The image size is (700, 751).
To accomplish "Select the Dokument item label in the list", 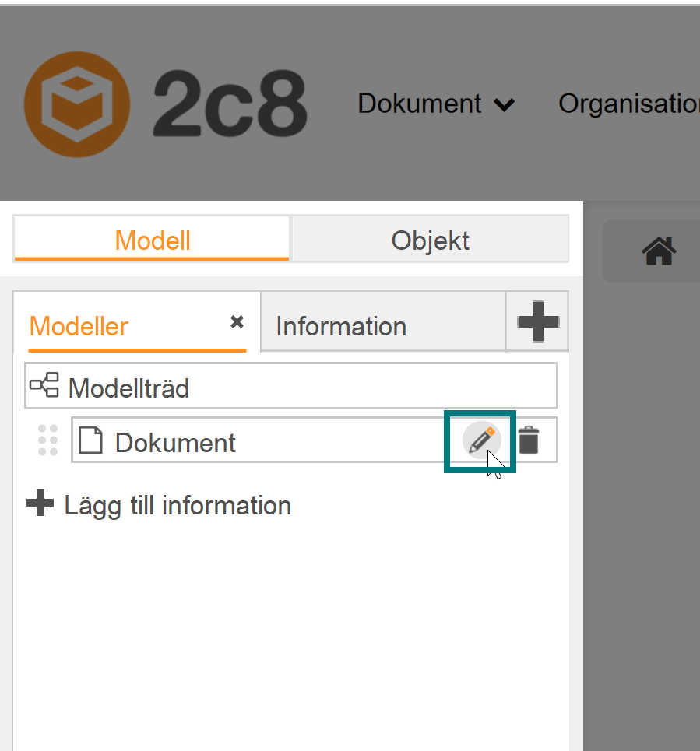I will [x=175, y=443].
